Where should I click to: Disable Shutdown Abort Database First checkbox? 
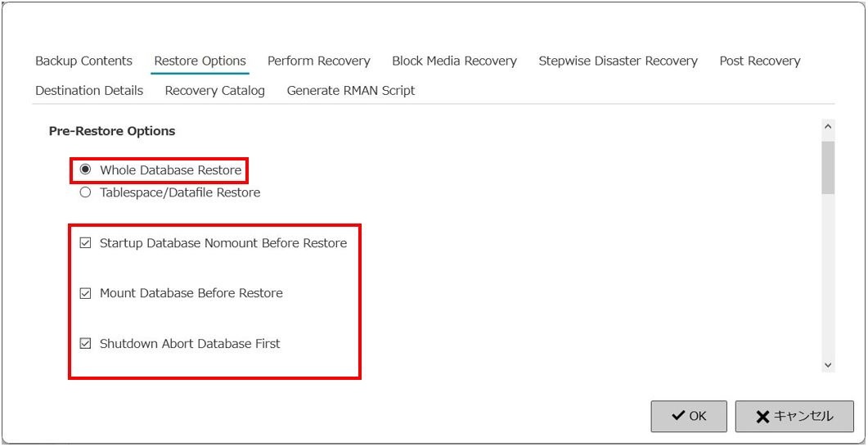(x=85, y=344)
